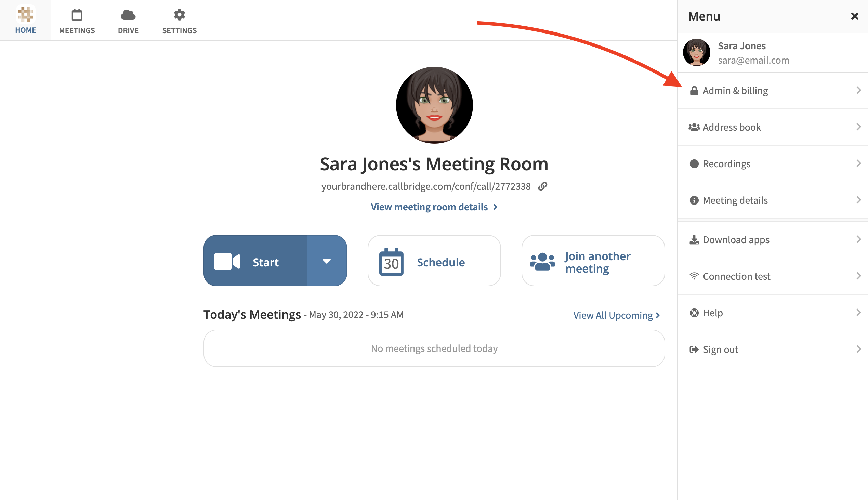The width and height of the screenshot is (868, 500).
Task: Expand the Start button dropdown arrow
Action: tap(327, 261)
